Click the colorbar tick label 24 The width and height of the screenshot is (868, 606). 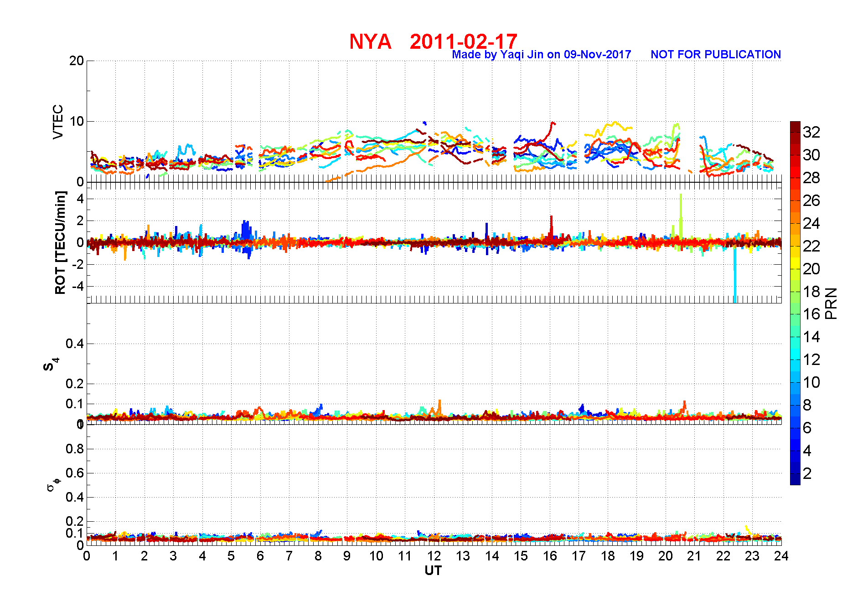(811, 223)
